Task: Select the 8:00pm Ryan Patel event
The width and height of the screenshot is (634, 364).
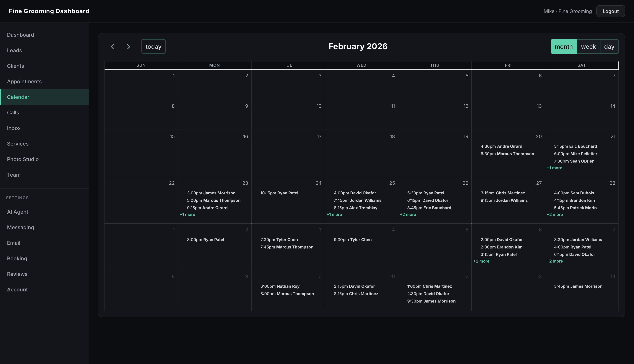Action: (205, 240)
